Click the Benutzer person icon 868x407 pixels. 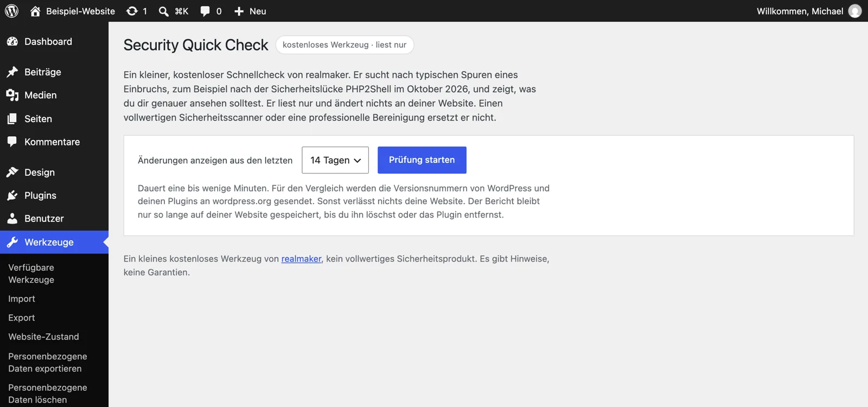[x=12, y=219]
